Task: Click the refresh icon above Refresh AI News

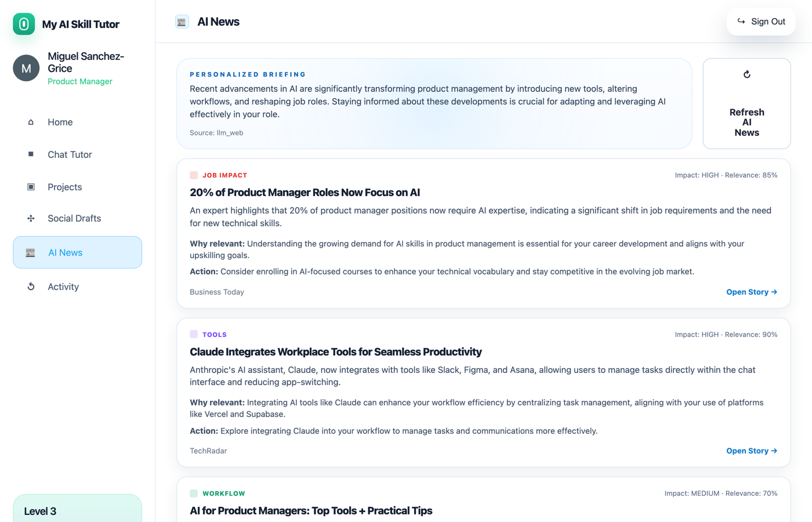Action: coord(746,74)
